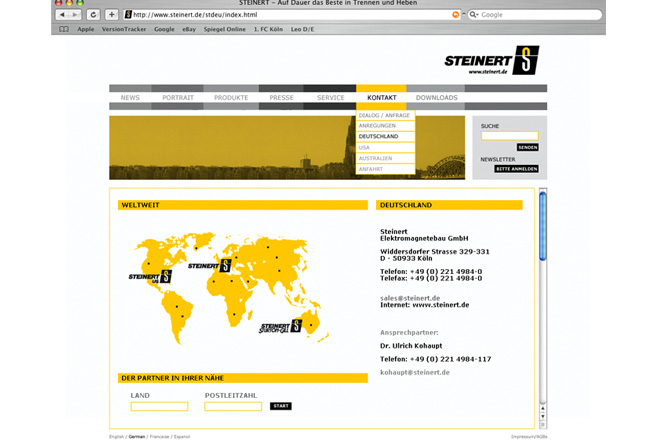Open the eBay bookmark
Screen dimensions: 650x446
[x=189, y=29]
